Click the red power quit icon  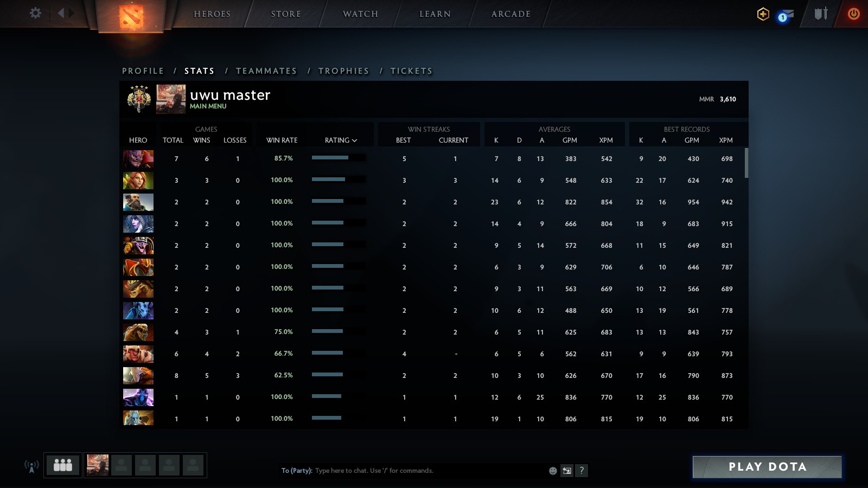(854, 14)
